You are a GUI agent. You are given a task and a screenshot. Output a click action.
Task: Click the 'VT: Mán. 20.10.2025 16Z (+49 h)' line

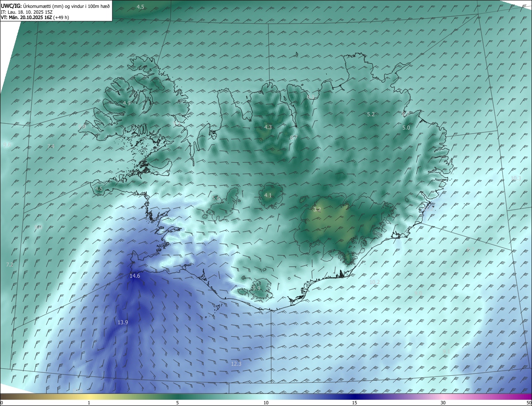(x=35, y=17)
